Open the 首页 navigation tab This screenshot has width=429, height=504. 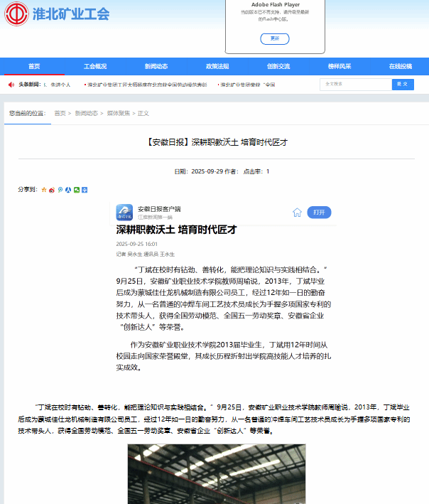coord(34,66)
